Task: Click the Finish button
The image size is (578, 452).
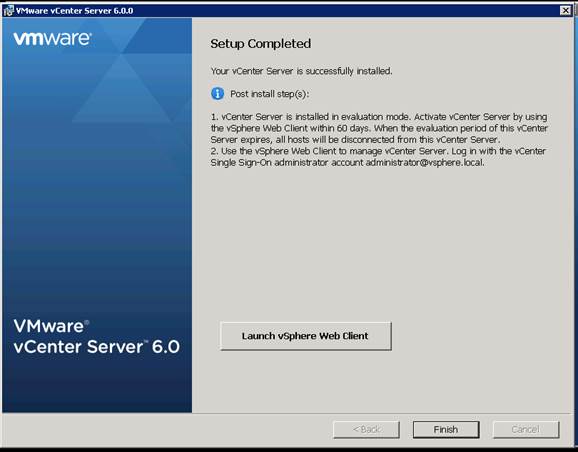Action: pyautogui.click(x=446, y=430)
